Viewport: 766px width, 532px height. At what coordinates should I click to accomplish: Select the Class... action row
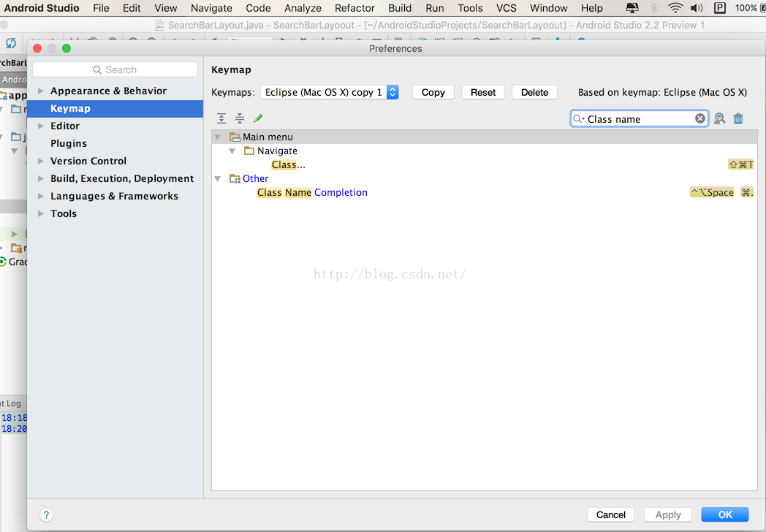pyautogui.click(x=485, y=164)
